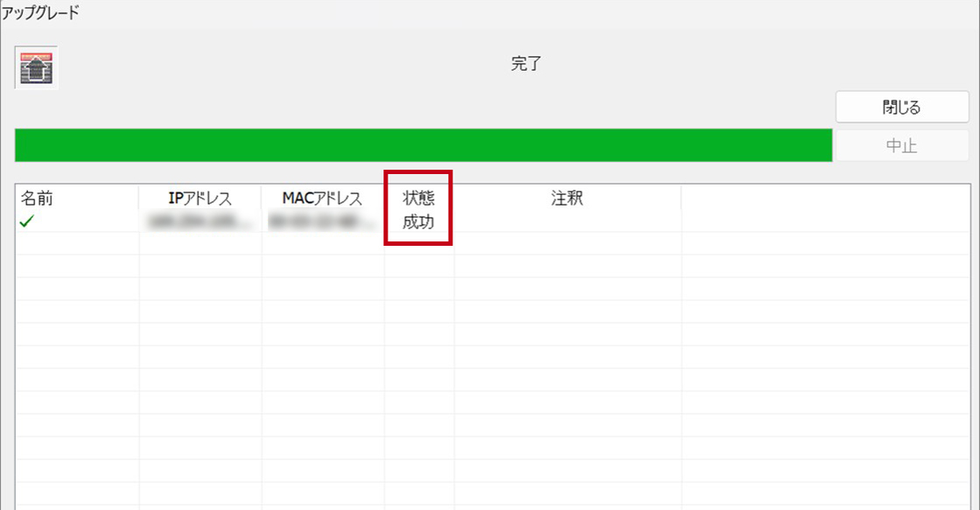Sort by the MACアドレス column header
Viewport: 980px width, 510px height.
coord(323,198)
